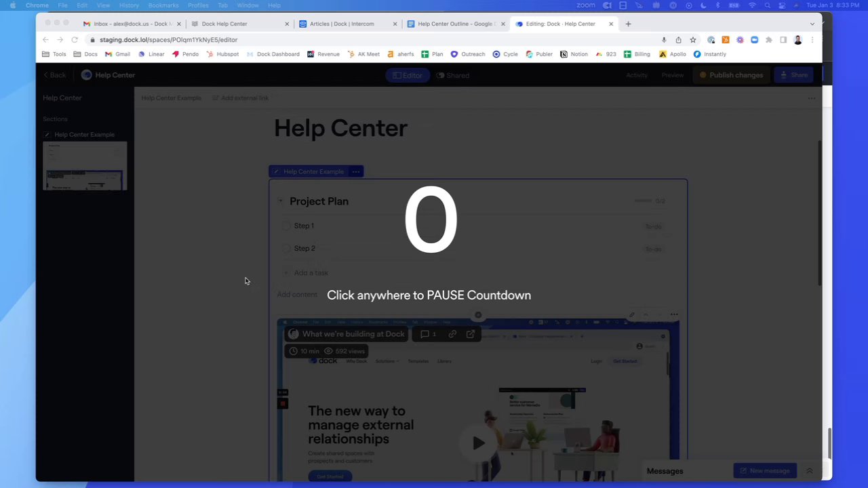
Task: Open the Cycle bookmark
Action: point(505,54)
